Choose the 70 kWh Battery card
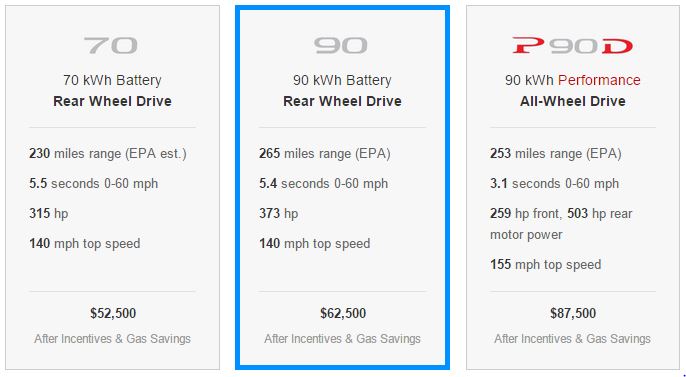 pyautogui.click(x=112, y=188)
